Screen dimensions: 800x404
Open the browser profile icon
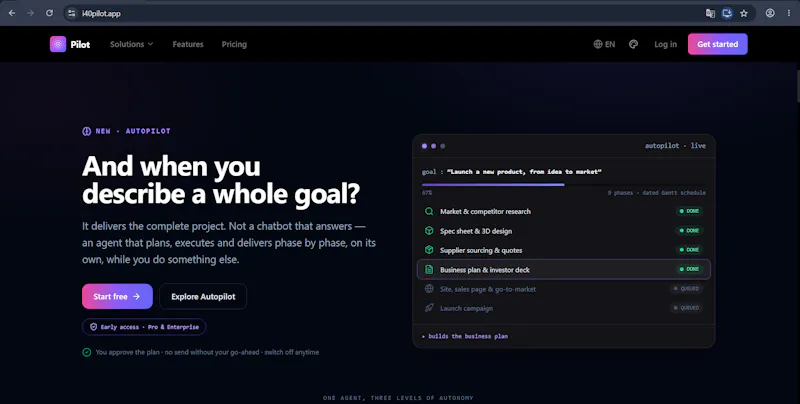(x=770, y=13)
